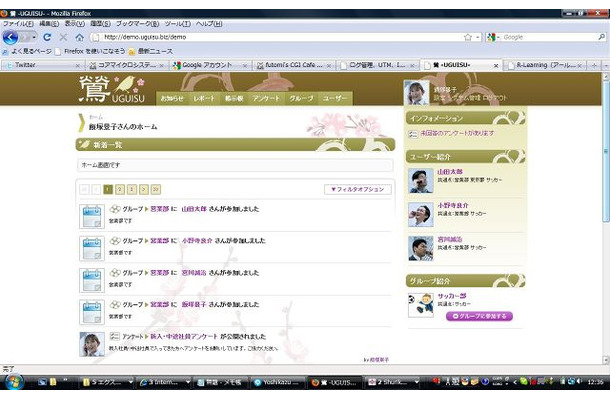The height and width of the screenshot is (400, 610).
Task: Open the 掲示板 navigation tab
Action: [234, 98]
